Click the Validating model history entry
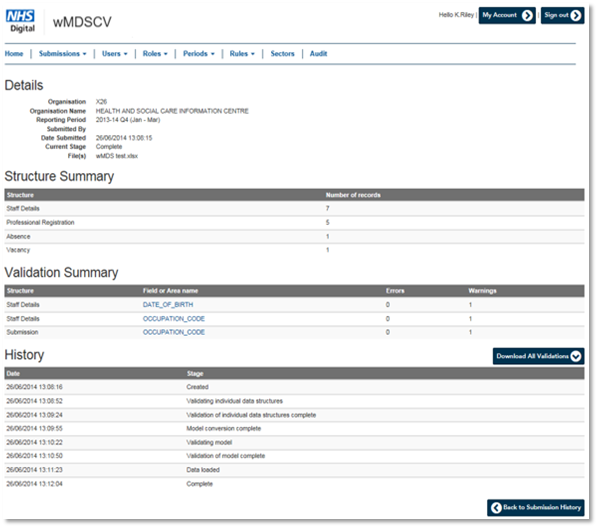This screenshot has width=598, height=528. click(209, 443)
